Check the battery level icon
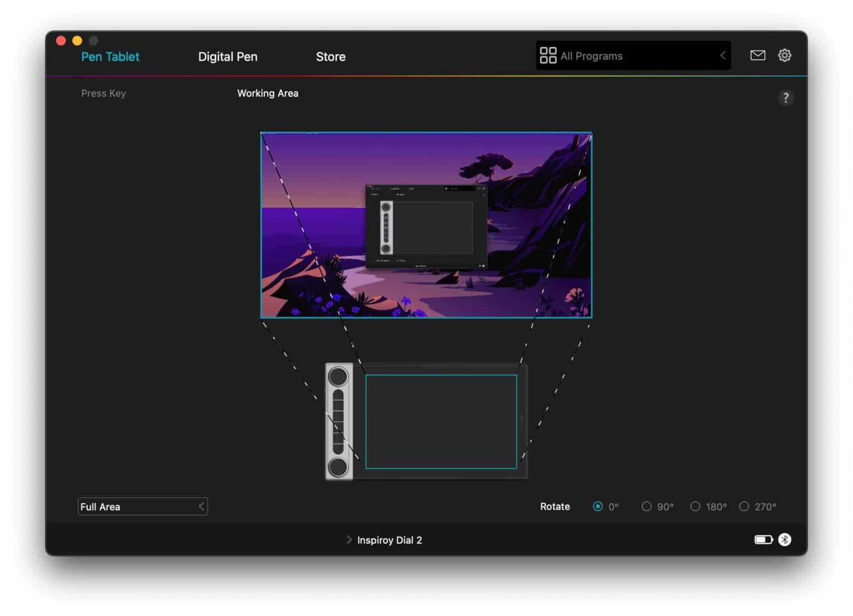 [x=763, y=539]
